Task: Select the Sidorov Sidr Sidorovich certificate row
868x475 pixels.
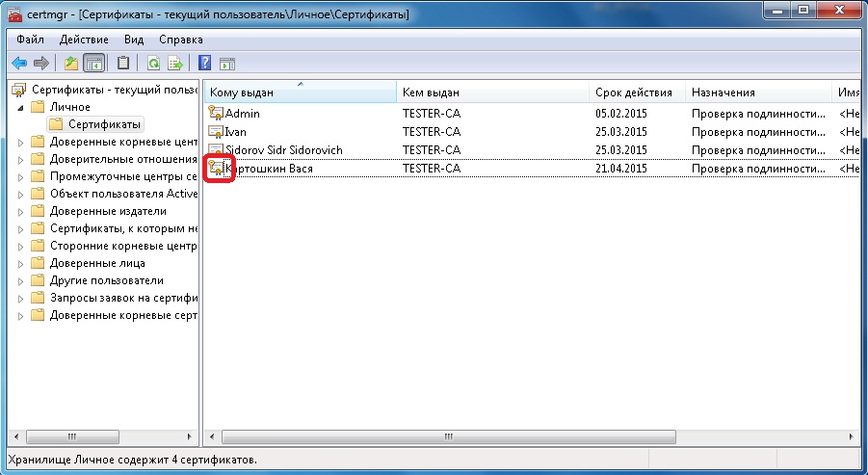Action: [283, 150]
